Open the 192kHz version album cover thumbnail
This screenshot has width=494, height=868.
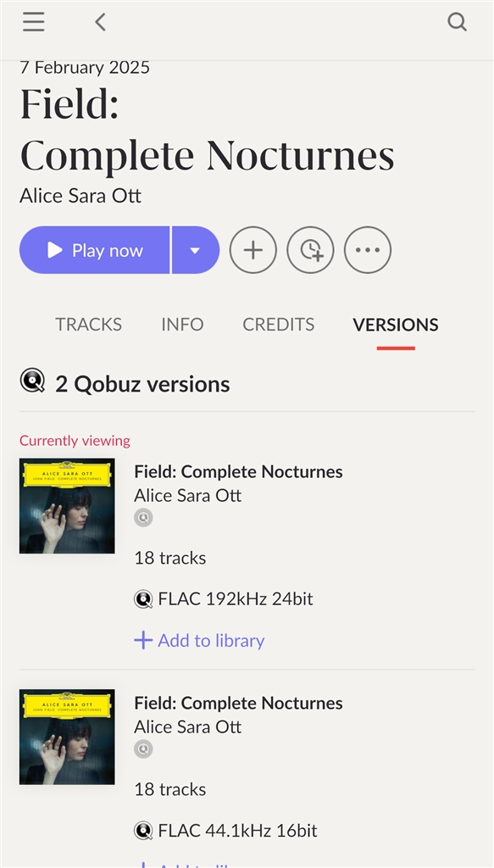click(67, 505)
